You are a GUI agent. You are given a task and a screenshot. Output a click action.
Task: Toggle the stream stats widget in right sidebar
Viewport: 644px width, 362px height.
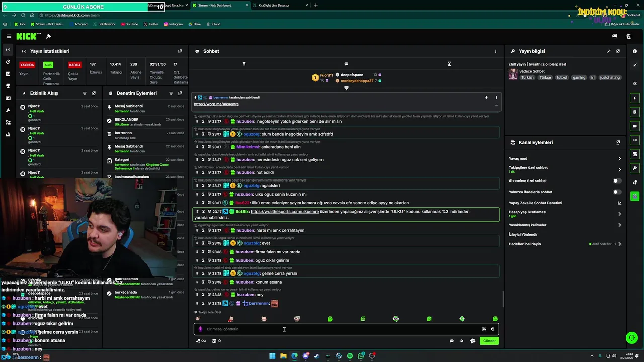point(635,140)
